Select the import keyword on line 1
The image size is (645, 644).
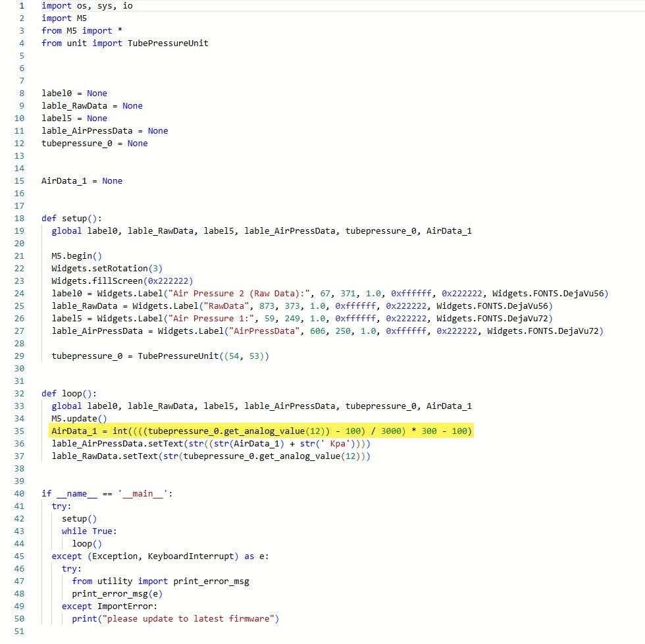(x=57, y=5)
